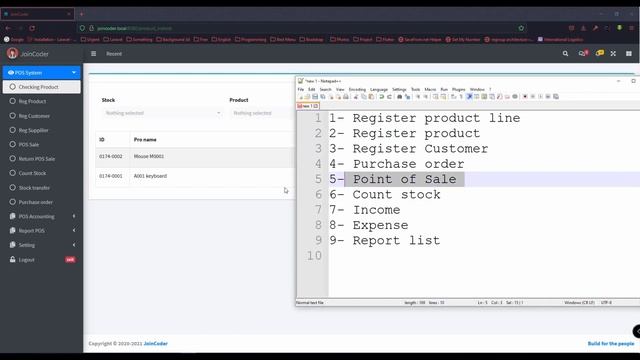
Task: Click the Setting documents icon in sidebar
Action: point(13,245)
